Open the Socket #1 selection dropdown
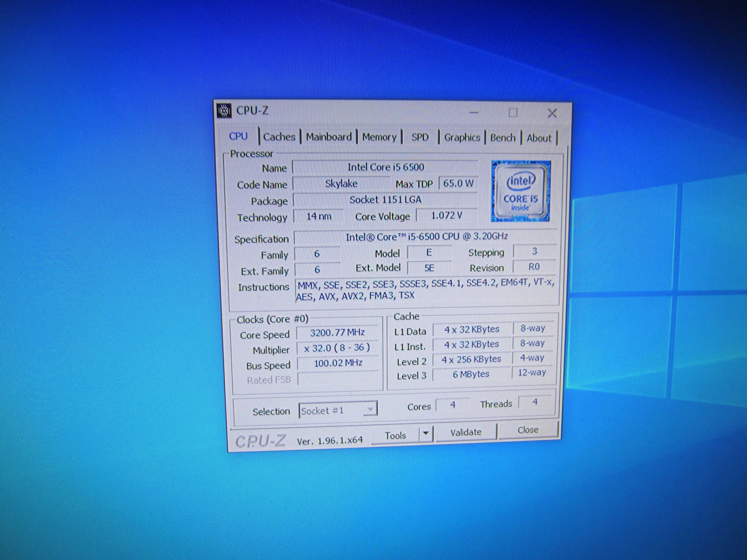 (338, 410)
